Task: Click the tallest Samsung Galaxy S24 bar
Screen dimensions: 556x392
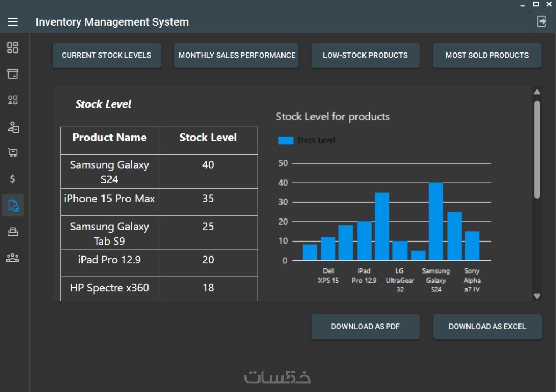Action: click(x=436, y=221)
